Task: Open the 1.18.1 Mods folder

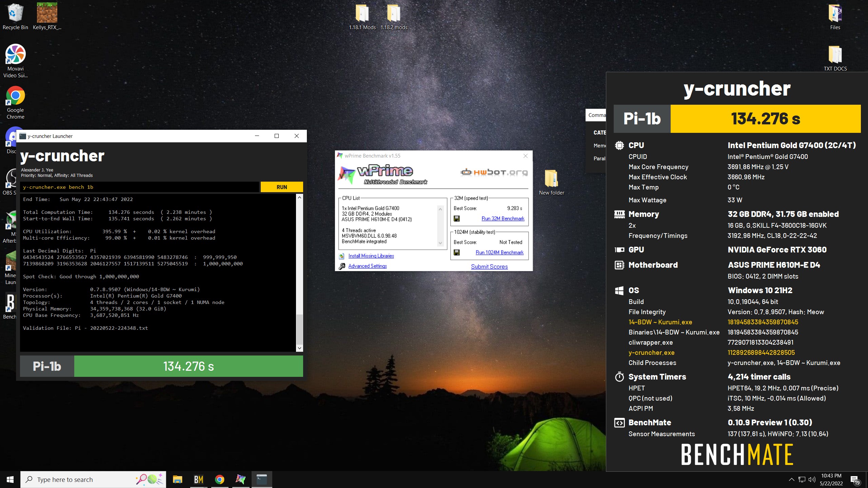Action: tap(362, 17)
